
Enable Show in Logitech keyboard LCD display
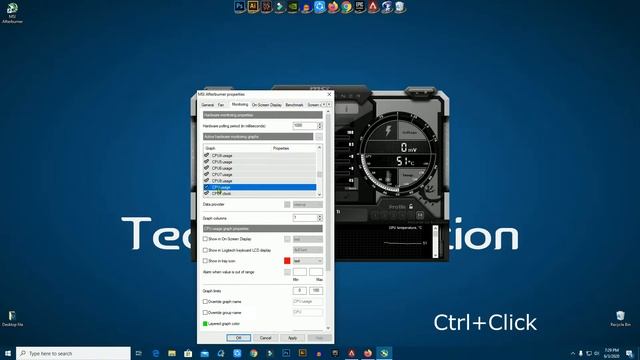point(205,250)
